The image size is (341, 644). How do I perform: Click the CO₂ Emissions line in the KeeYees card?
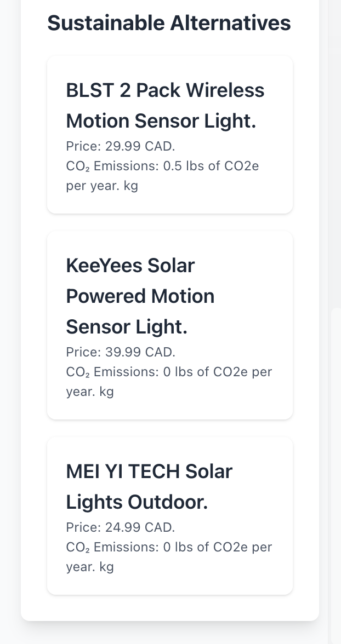[169, 372]
